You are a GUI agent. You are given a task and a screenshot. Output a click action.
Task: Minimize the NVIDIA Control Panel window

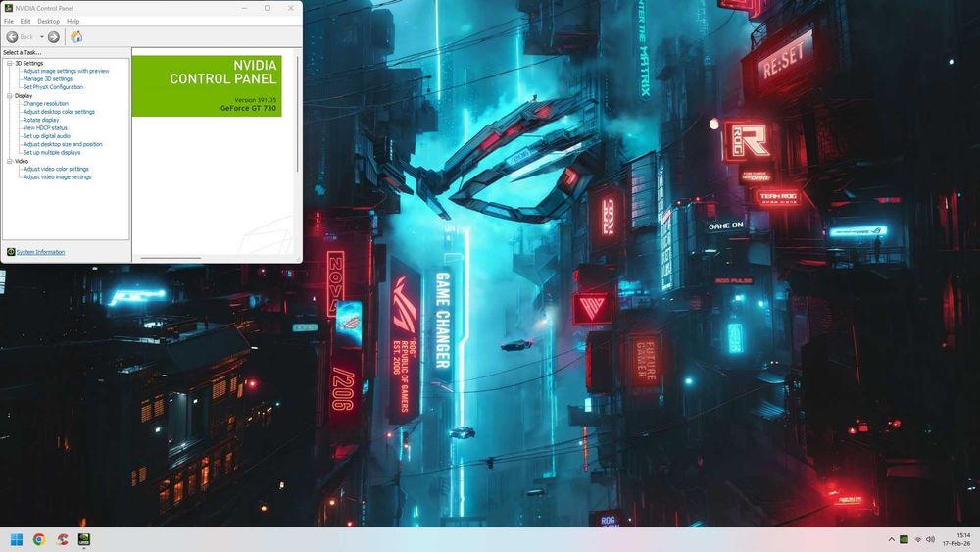click(244, 8)
